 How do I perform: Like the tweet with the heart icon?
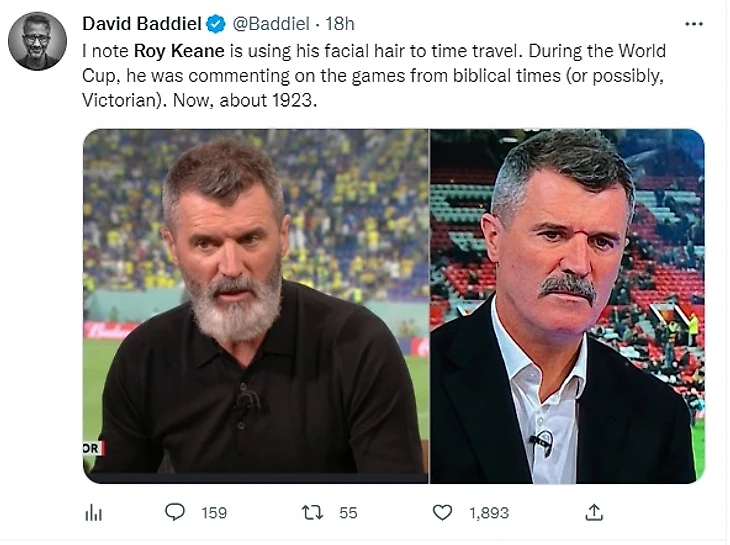(442, 512)
